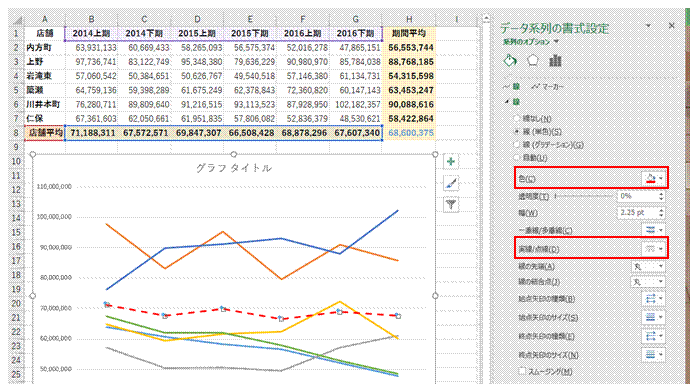Screen dimensions: 698x390
Task: Select the 自動(U) radio button
Action: click(517, 157)
